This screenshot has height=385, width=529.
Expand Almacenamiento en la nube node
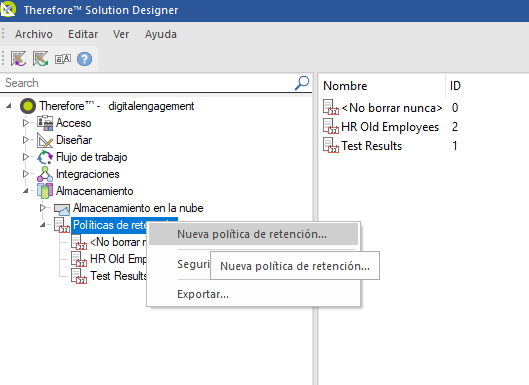click(43, 208)
